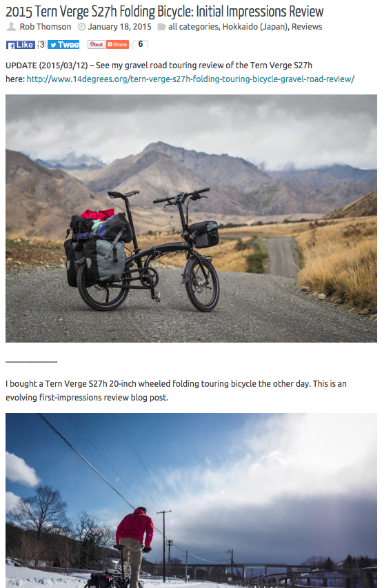Screen dimensions: 382x588
Task: Click the share count bubble showing 6
Action: [x=141, y=44]
